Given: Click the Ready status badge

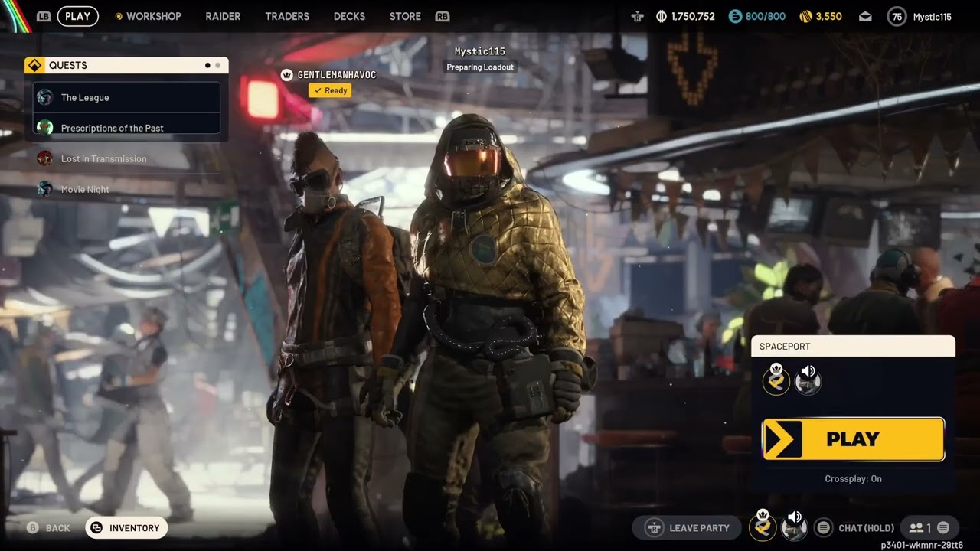Looking at the screenshot, I should click(x=330, y=90).
